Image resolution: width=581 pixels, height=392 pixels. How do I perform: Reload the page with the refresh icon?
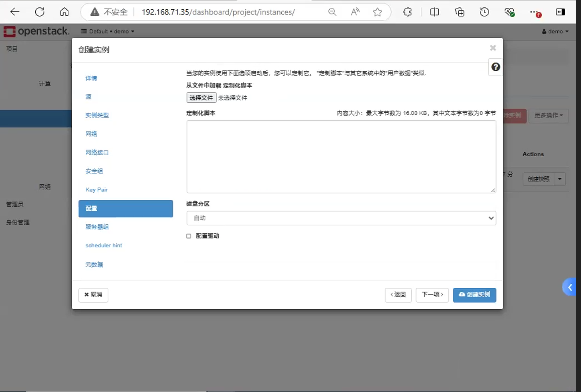tap(40, 12)
